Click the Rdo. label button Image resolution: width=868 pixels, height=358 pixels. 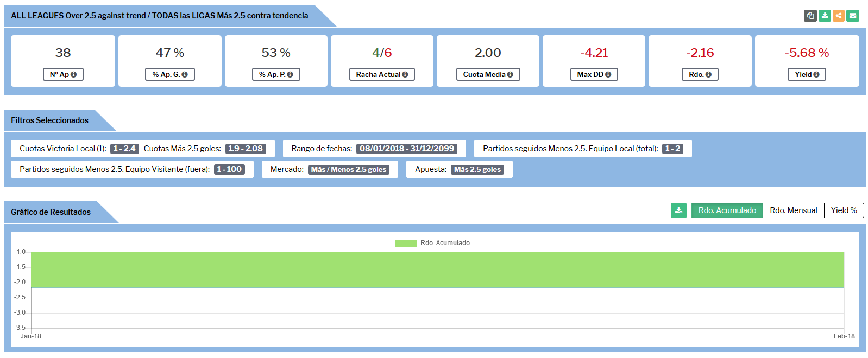click(700, 74)
